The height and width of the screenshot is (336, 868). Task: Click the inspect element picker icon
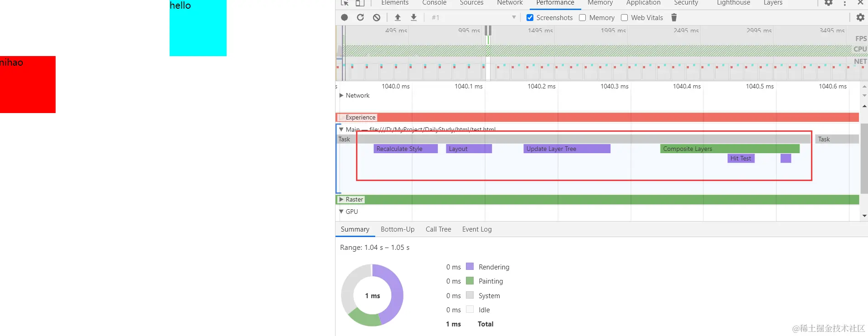[345, 3]
